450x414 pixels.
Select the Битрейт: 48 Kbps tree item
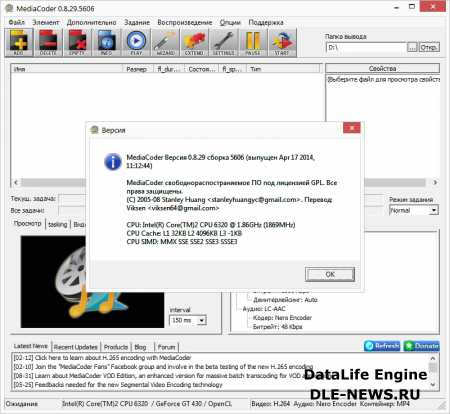277,327
